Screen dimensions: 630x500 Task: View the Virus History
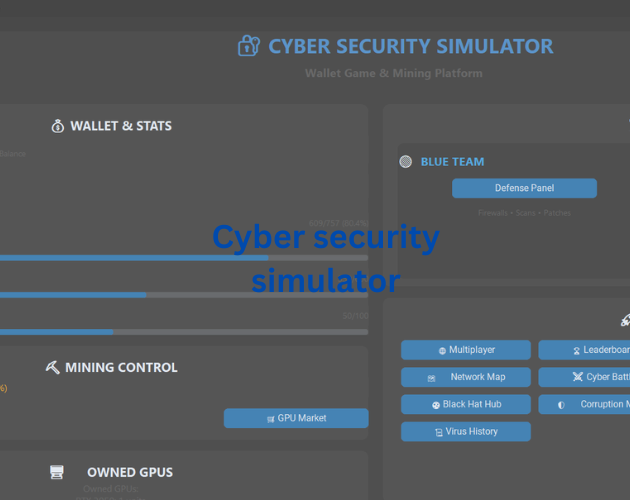coord(466,432)
